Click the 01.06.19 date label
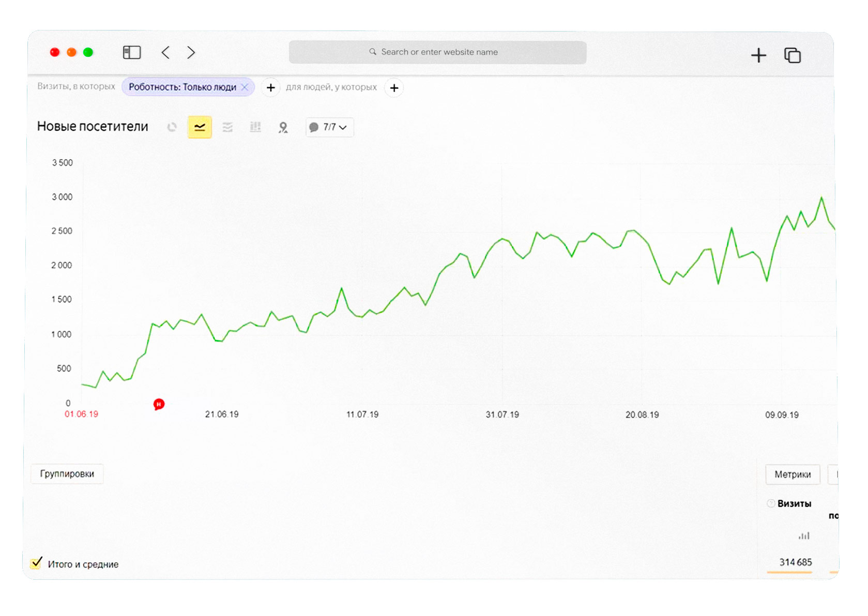Viewport: 868px width, 616px height. [x=81, y=414]
